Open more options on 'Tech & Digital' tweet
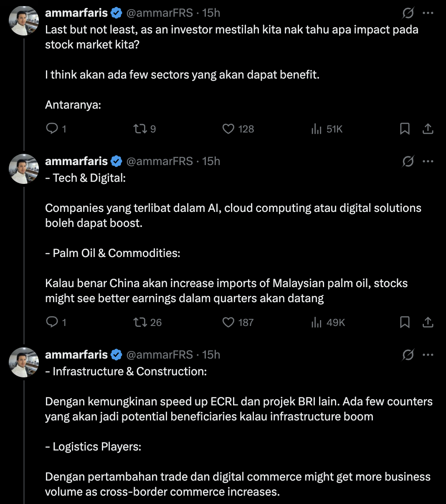 click(428, 161)
